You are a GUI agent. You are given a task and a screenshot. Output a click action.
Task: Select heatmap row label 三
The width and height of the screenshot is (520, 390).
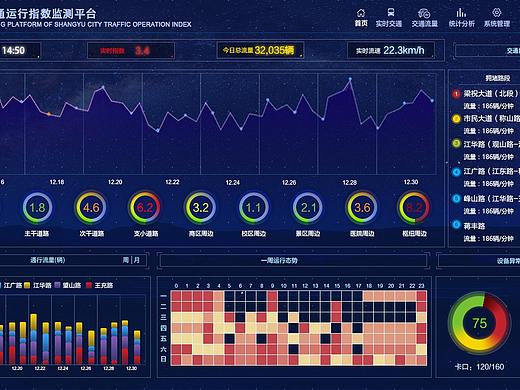[163, 317]
